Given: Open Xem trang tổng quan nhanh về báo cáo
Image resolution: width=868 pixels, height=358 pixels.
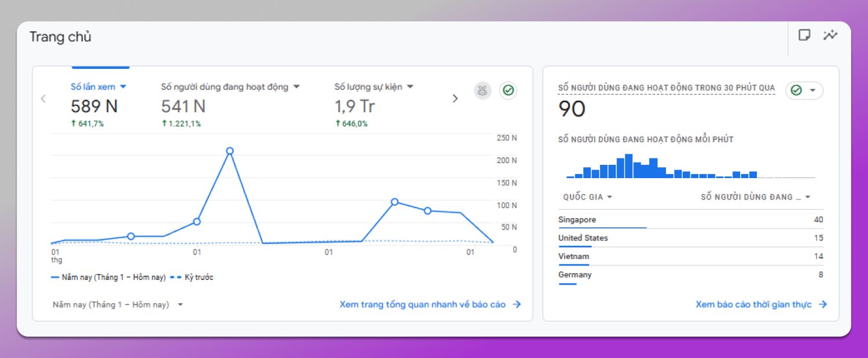Looking at the screenshot, I should tap(422, 305).
